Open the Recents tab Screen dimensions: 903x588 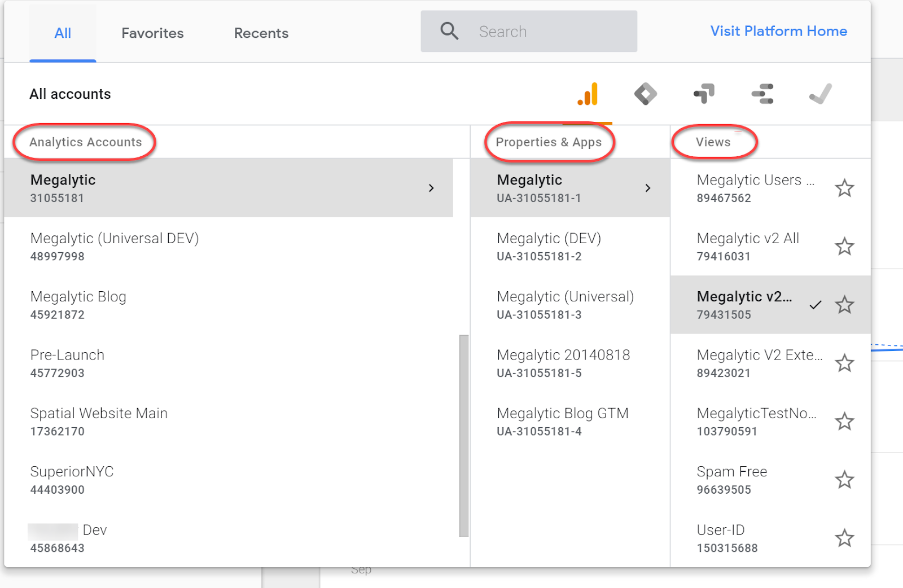[261, 33]
